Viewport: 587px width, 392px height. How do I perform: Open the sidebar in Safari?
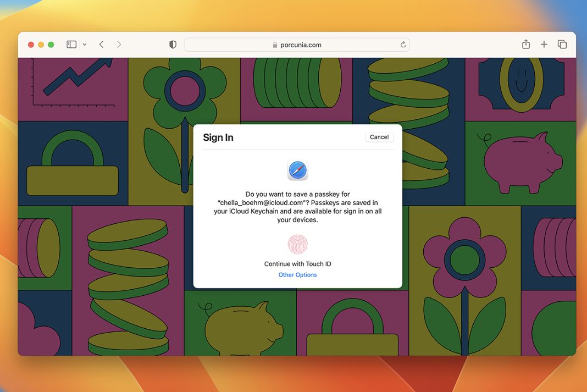coord(71,44)
